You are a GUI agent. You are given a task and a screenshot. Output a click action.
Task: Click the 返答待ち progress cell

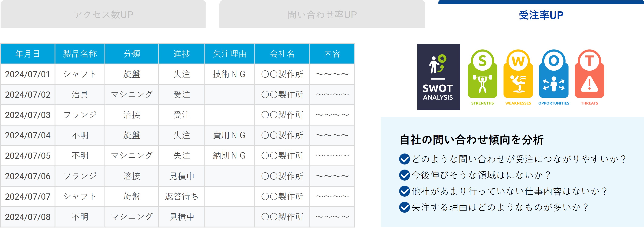[182, 196]
